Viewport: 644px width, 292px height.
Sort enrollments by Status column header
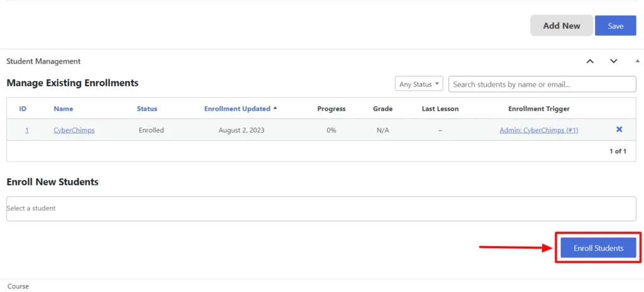coord(147,109)
